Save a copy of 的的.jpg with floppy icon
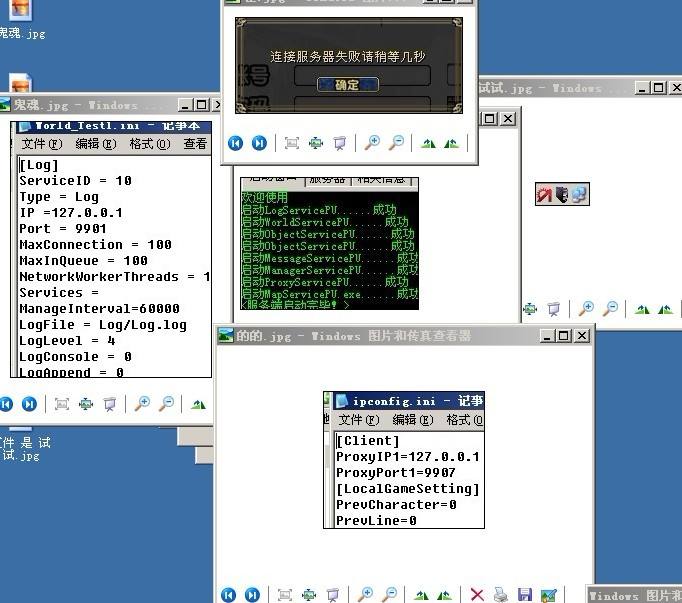The image size is (682, 603). 525,595
